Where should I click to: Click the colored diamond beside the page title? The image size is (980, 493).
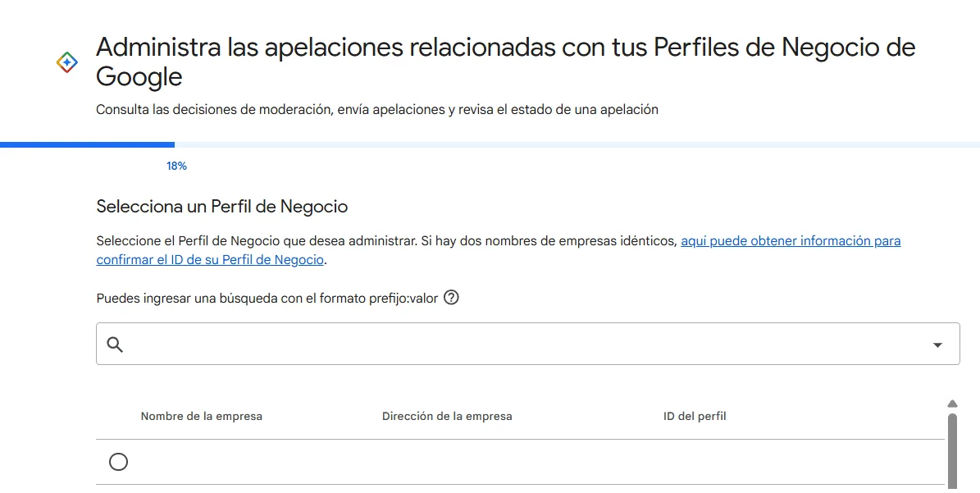(66, 62)
